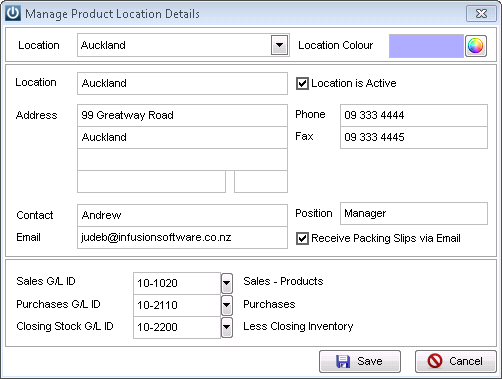The height and width of the screenshot is (379, 502).
Task: Click the Email field judeb@infusionsoftware.co.nz
Action: [182, 237]
